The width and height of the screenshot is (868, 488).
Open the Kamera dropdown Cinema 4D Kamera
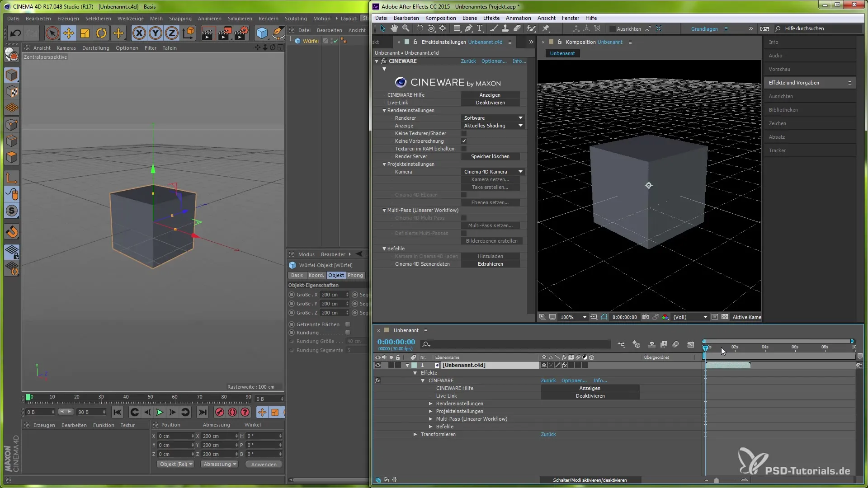[x=493, y=172]
